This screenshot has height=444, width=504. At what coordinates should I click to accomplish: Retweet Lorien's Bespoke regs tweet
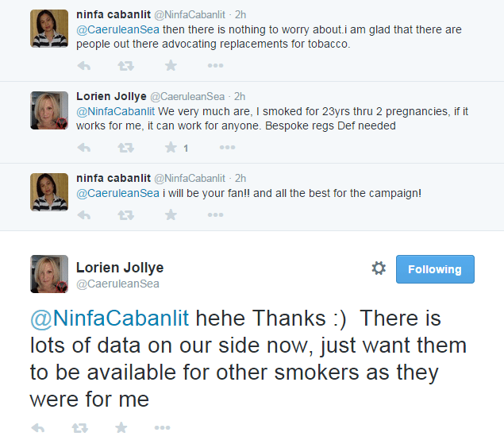point(125,148)
